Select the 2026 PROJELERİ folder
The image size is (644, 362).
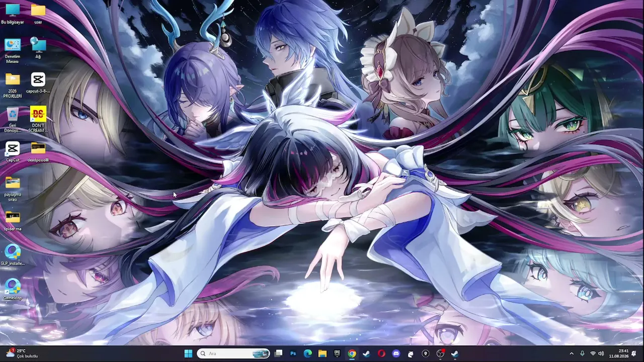(13, 85)
